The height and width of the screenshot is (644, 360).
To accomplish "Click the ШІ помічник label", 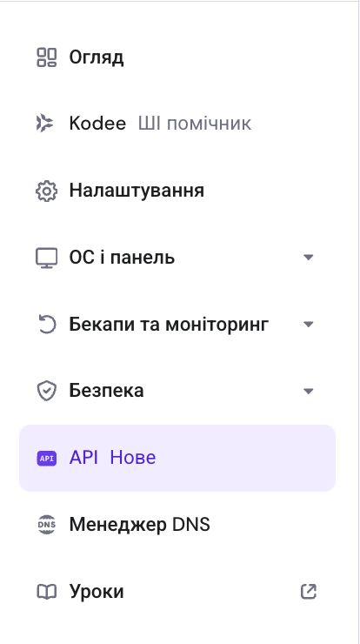I will 195,124.
